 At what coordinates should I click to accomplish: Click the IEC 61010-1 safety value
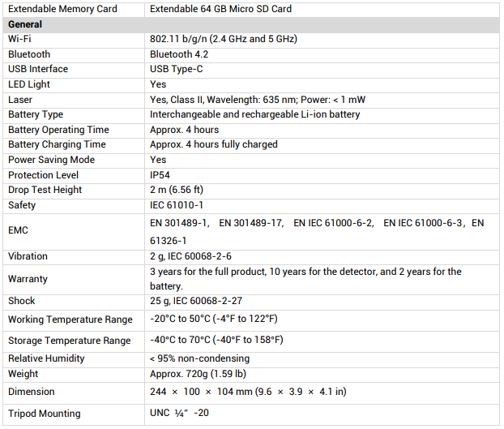point(177,205)
